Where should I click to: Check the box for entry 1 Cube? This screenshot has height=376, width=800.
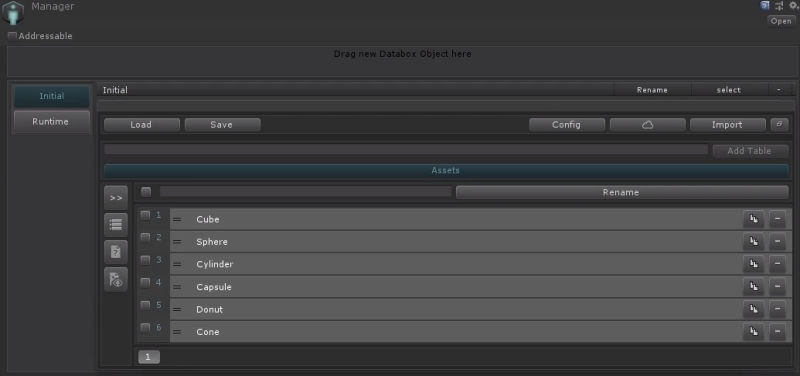click(145, 215)
